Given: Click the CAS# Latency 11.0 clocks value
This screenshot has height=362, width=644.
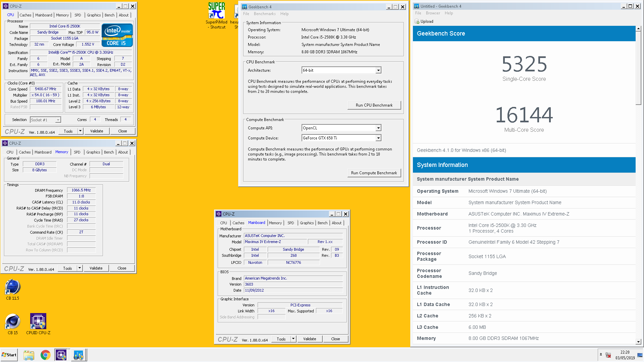Looking at the screenshot, I should [81, 202].
